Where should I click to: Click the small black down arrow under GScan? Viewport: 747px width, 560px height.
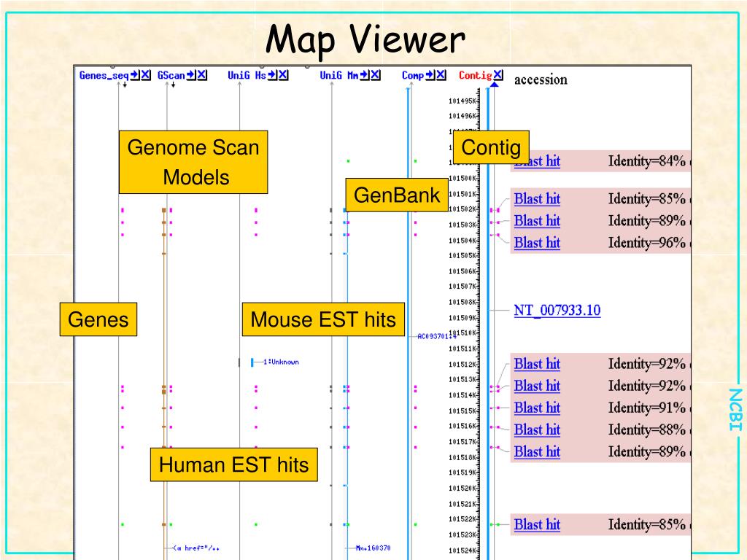click(x=174, y=85)
